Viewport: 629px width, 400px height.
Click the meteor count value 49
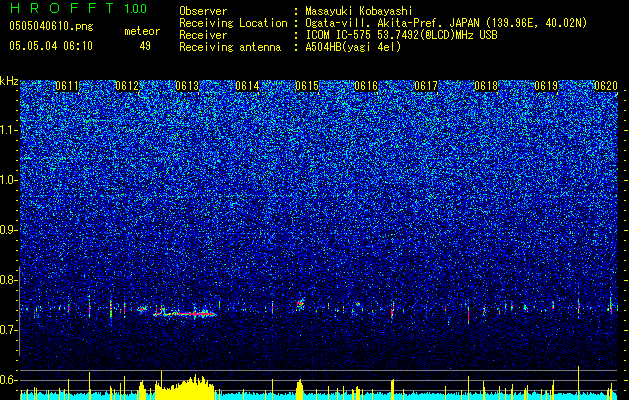[x=145, y=46]
